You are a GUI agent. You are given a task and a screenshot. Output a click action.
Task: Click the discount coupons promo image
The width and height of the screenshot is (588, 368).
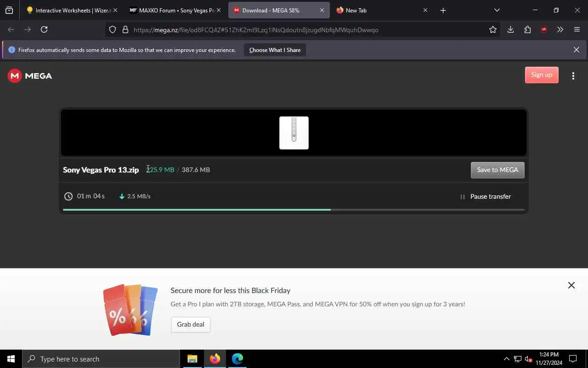tap(130, 310)
